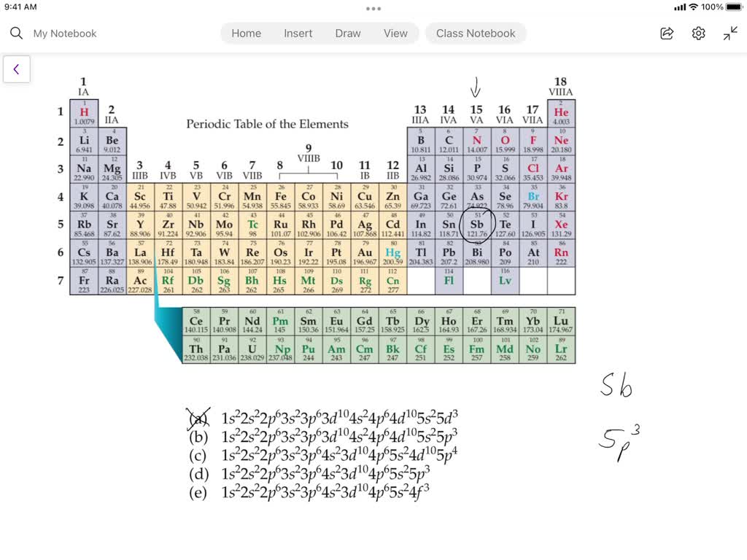Go to the Home tab

[246, 33]
